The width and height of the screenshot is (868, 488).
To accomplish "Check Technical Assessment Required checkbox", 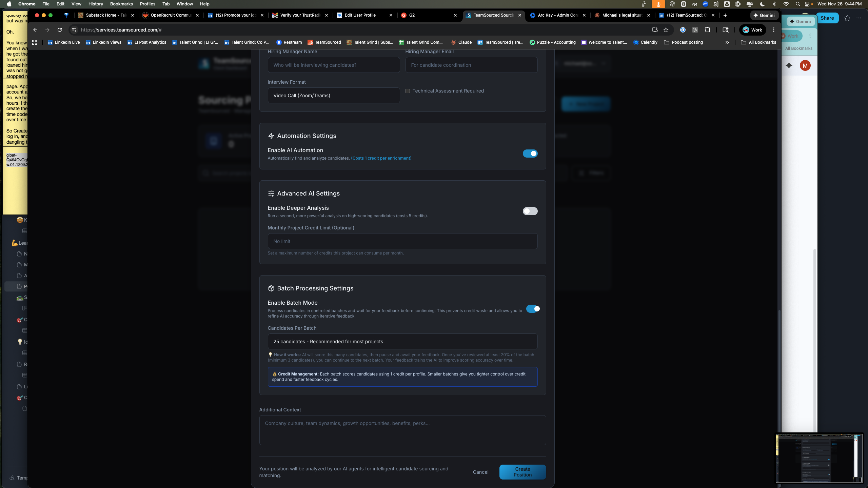I will [x=408, y=91].
